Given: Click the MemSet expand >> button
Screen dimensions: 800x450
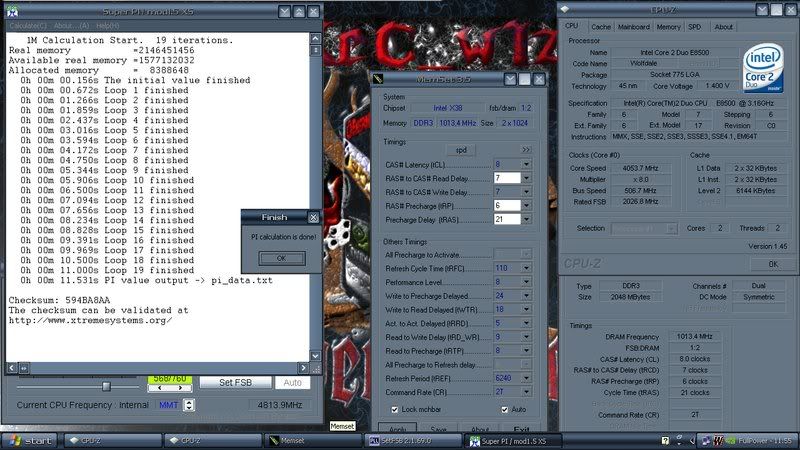Looking at the screenshot, I should click(x=526, y=150).
